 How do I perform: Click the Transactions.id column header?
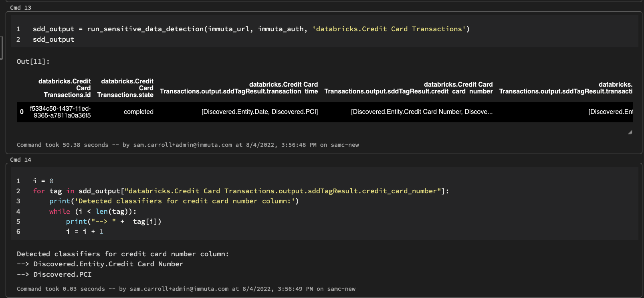click(x=65, y=88)
